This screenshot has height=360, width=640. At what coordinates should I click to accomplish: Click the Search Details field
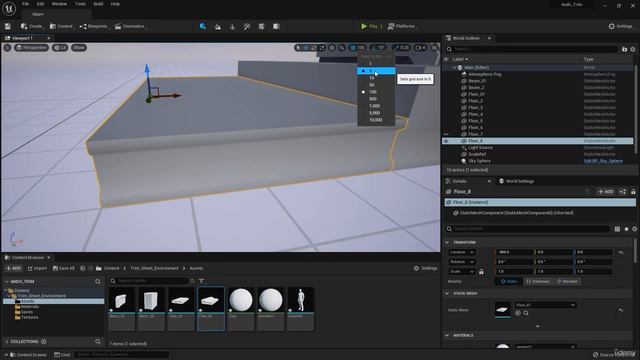529,229
